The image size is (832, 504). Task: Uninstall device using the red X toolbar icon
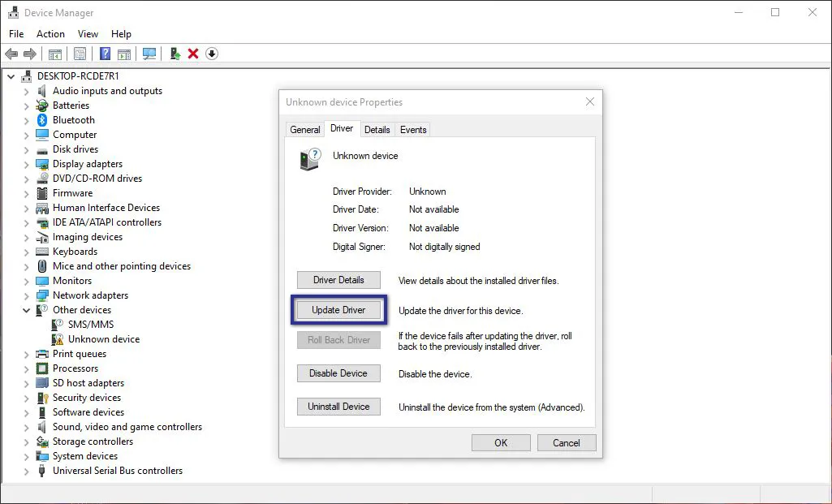[195, 54]
